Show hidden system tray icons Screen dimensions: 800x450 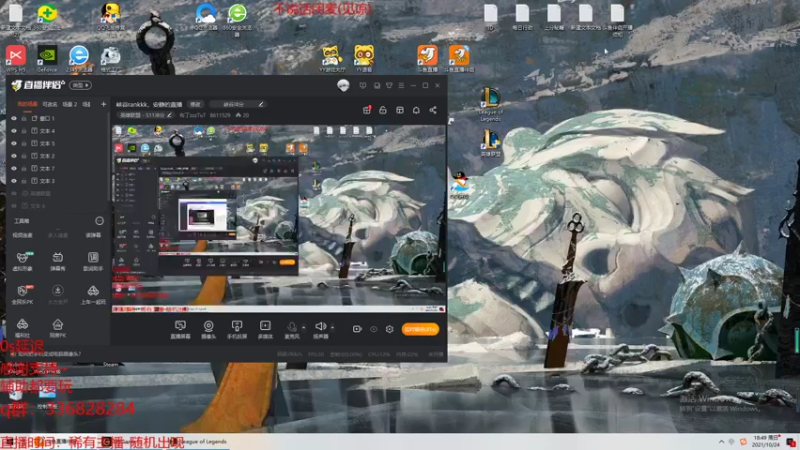721,442
